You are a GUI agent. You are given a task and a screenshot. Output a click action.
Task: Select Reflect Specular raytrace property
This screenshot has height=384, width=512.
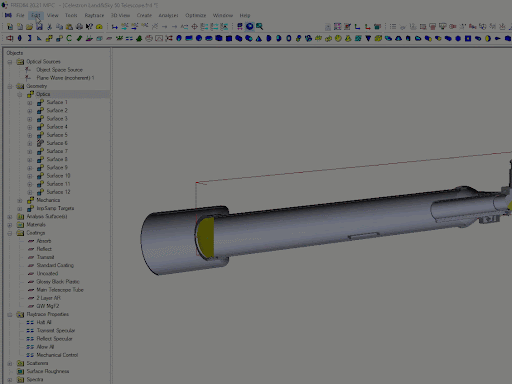coord(54,339)
